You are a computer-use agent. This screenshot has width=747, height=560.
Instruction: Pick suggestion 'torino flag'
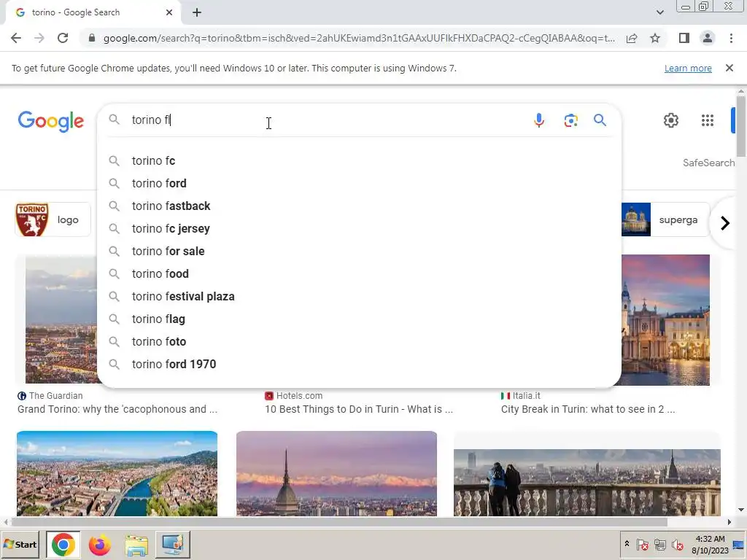click(x=359, y=319)
